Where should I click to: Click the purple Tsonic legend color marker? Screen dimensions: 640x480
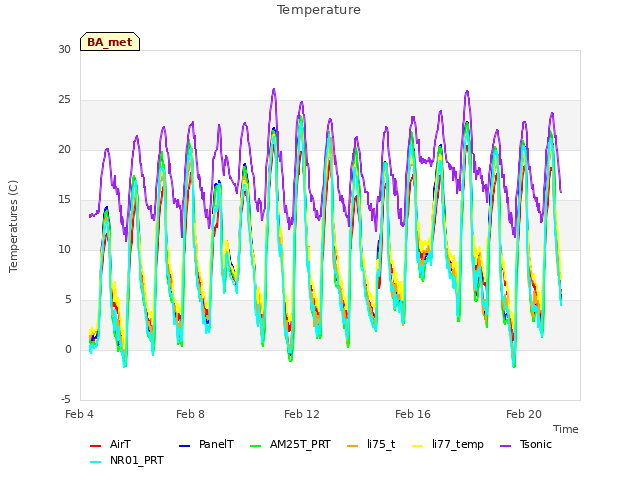(505, 446)
